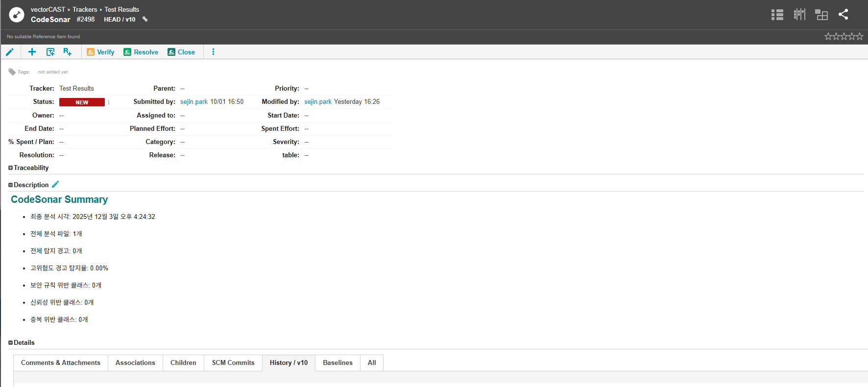Image resolution: width=868 pixels, height=387 pixels.
Task: Switch to document list view icon
Action: (777, 15)
